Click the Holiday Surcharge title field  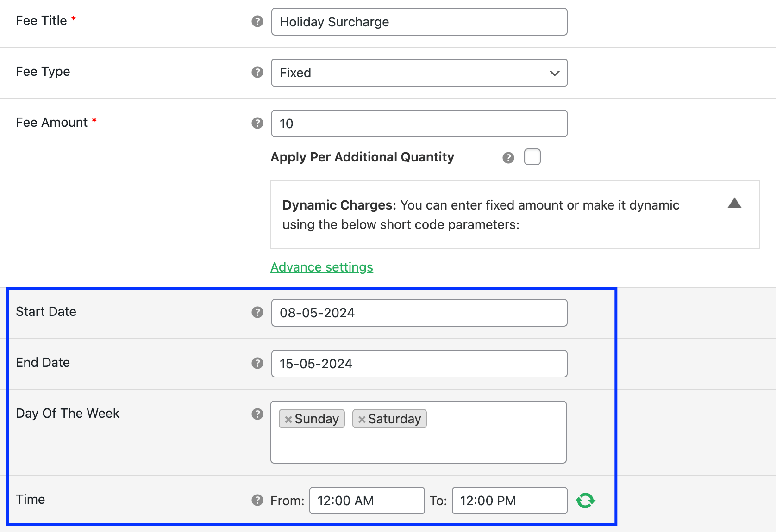(419, 22)
